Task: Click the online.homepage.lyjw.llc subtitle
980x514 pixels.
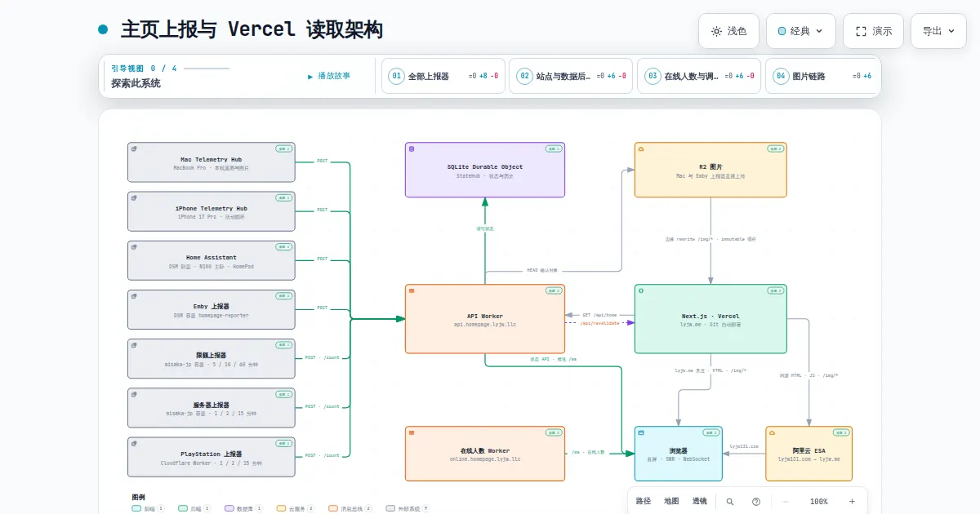Action: 485,459
